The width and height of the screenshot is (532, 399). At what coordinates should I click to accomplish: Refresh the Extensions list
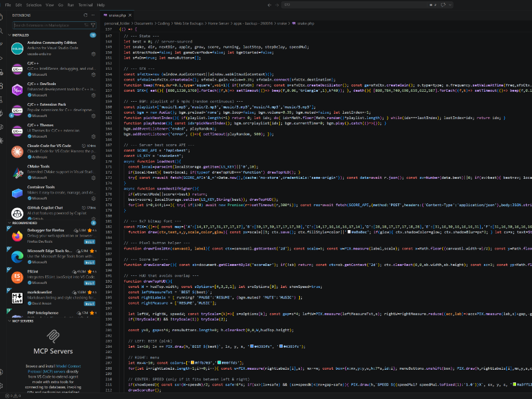coord(85,15)
